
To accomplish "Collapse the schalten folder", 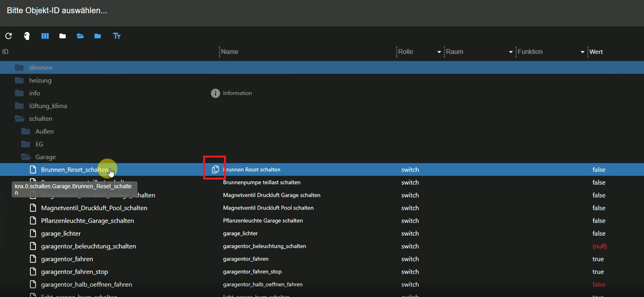I will click(x=19, y=119).
